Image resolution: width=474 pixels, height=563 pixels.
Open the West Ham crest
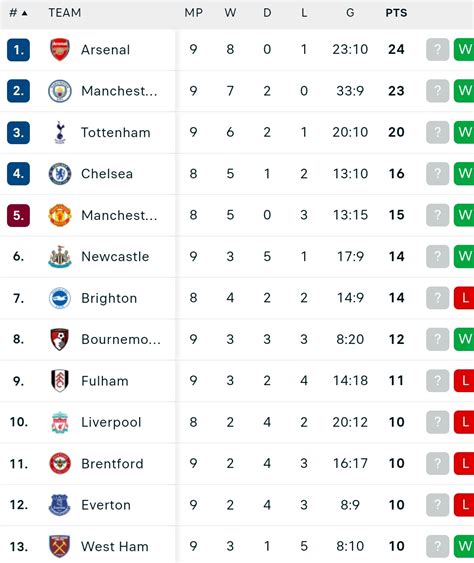pyautogui.click(x=60, y=546)
